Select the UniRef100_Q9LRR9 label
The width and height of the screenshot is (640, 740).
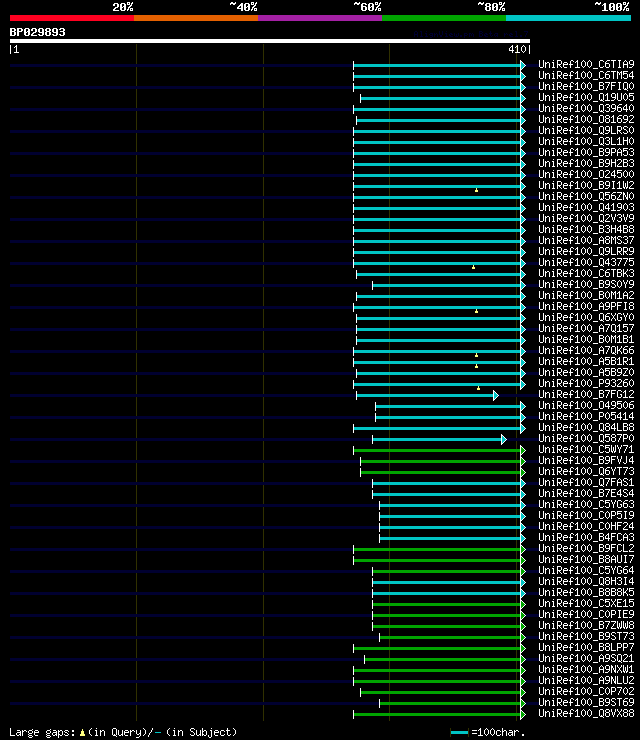[586, 252]
